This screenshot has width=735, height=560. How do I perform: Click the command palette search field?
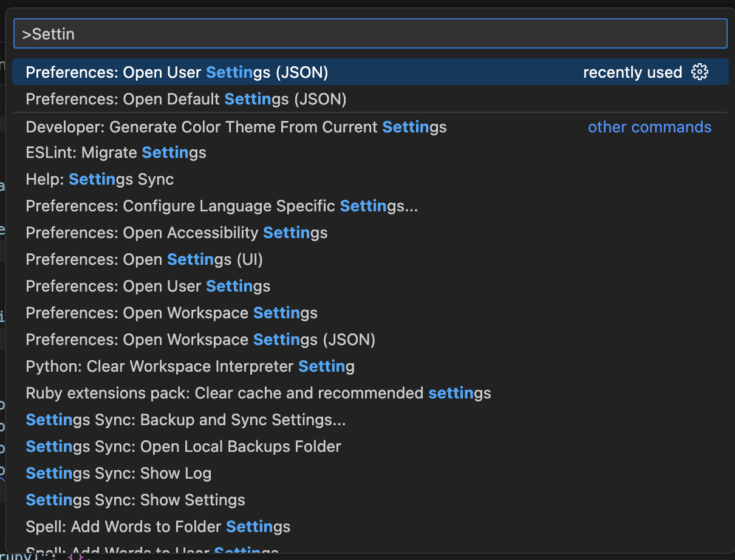coord(370,34)
